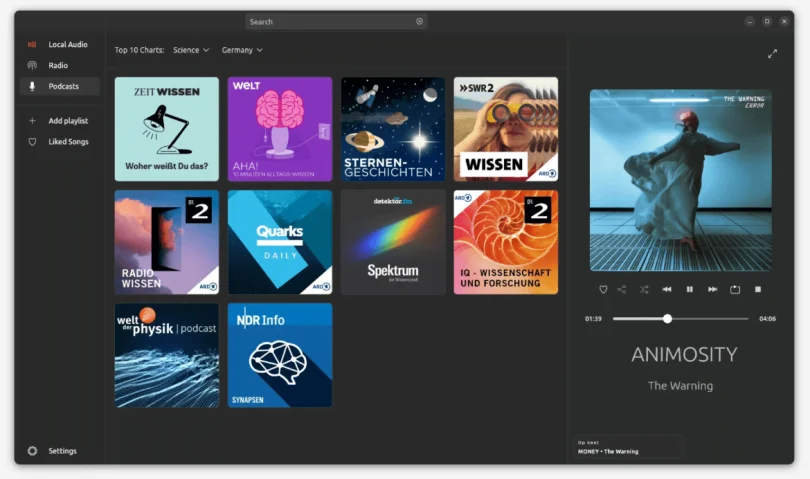Open Liked Songs list
The image size is (810, 479).
(x=59, y=142)
